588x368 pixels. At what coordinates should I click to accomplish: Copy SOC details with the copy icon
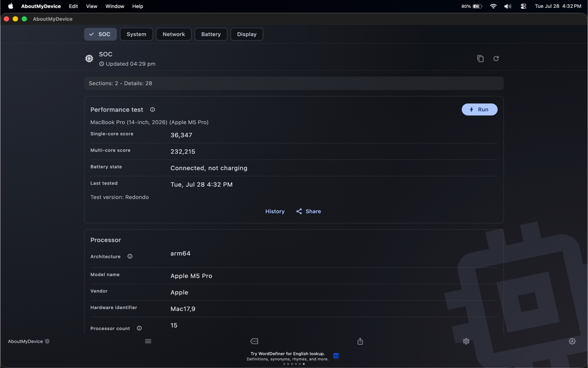[480, 58]
